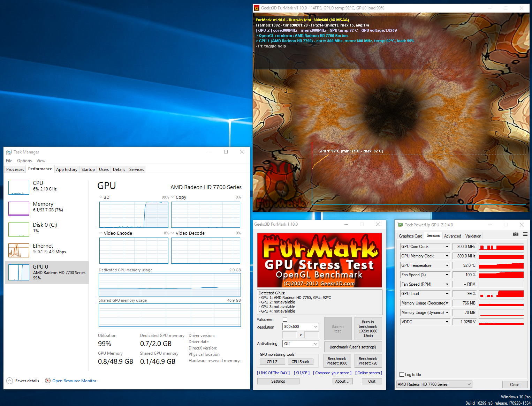The width and height of the screenshot is (532, 406).
Task: Open the AMD Radeon HD 7700 Series selector
Action: 434,384
